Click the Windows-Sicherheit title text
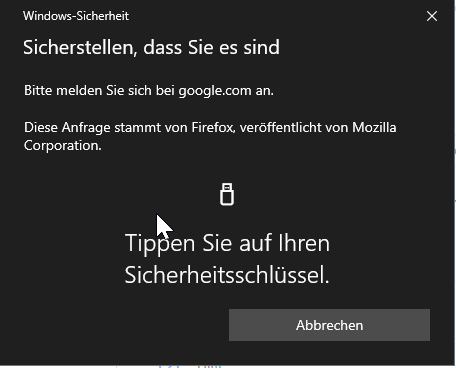 pos(76,16)
